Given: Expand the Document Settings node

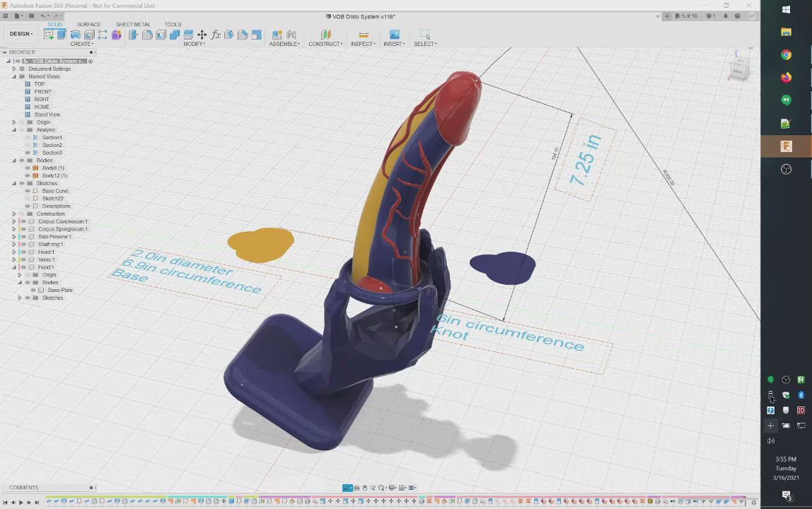Looking at the screenshot, I should point(13,69).
